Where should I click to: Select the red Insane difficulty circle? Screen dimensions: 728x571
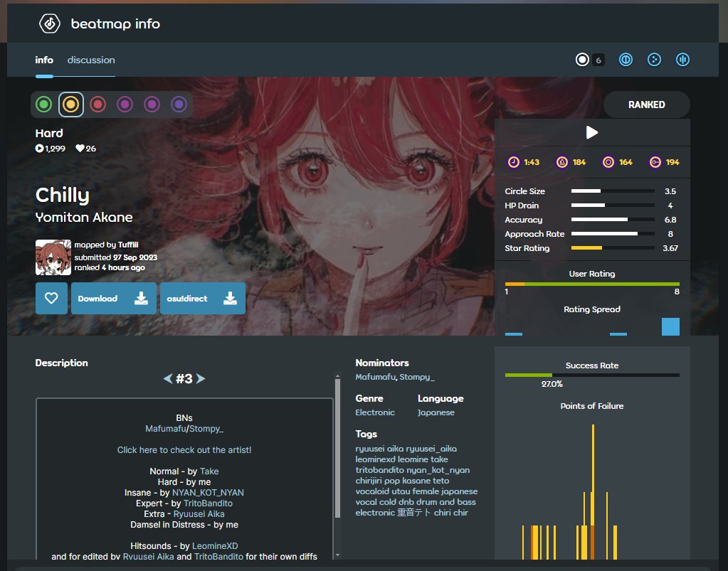click(x=97, y=104)
